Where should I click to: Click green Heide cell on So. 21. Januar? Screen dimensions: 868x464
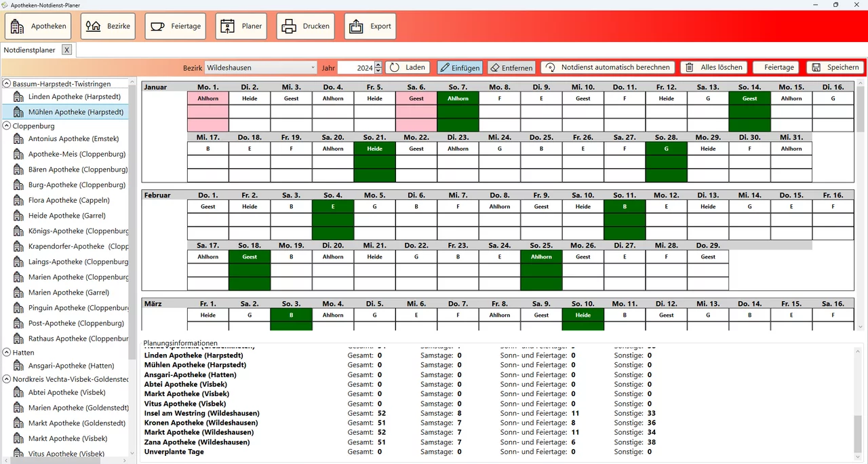[x=374, y=149]
